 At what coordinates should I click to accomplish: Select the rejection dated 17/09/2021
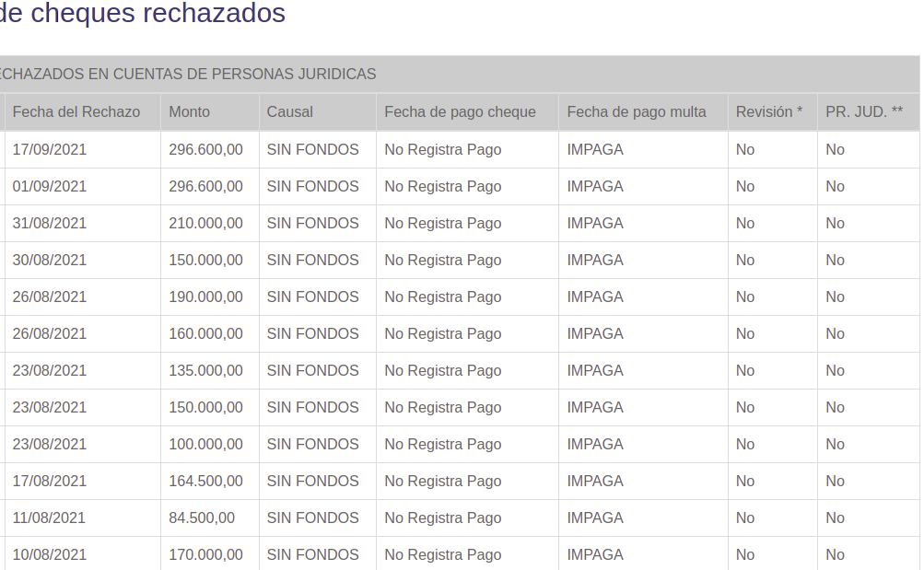coord(50,149)
